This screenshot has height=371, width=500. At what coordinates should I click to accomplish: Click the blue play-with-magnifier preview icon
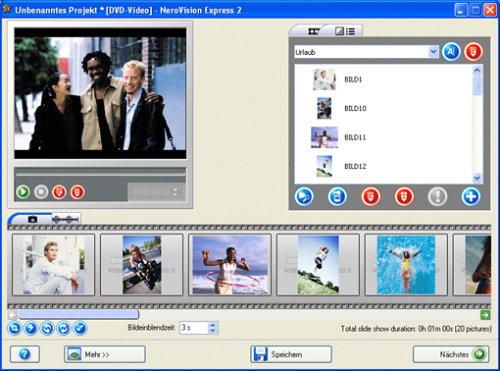(304, 197)
